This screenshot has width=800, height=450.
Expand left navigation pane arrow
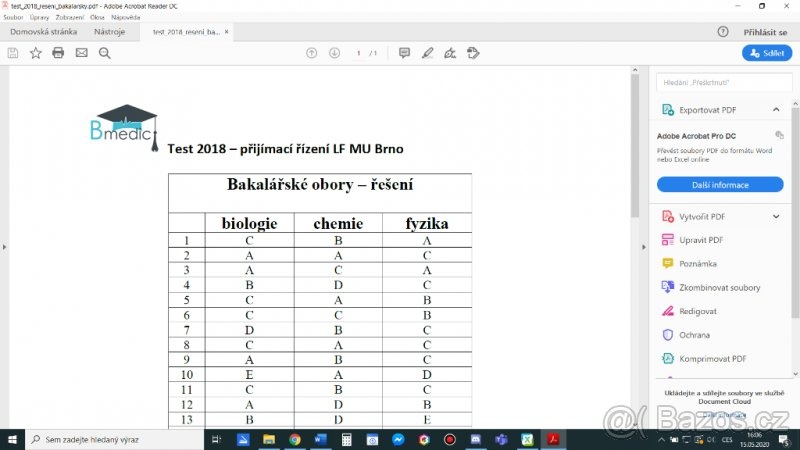(x=4, y=247)
